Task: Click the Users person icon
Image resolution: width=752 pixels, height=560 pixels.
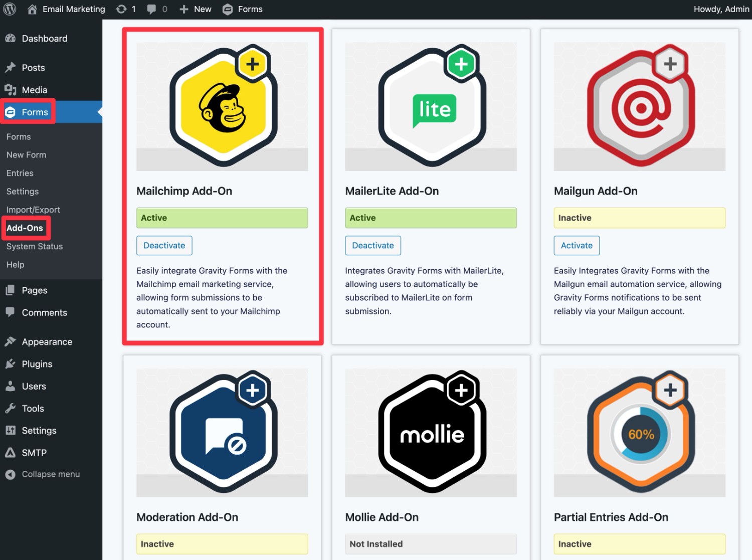Action: pos(10,386)
